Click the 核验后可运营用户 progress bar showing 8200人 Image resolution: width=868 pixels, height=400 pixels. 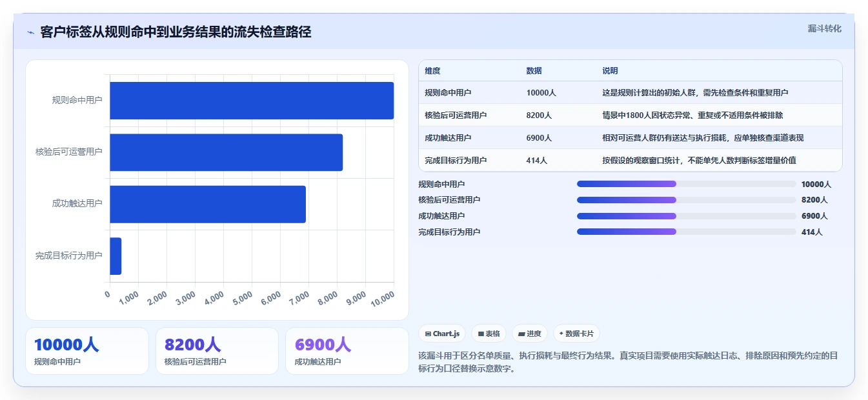point(686,200)
